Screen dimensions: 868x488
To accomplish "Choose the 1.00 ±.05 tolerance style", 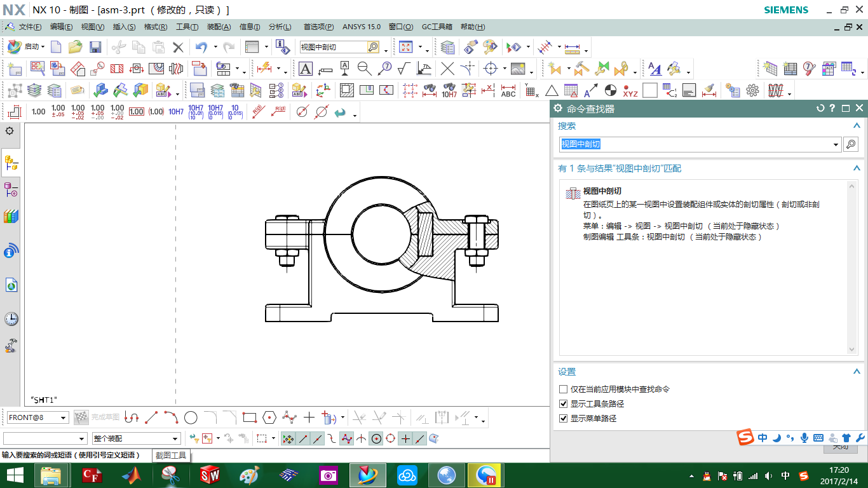I will click(x=58, y=112).
